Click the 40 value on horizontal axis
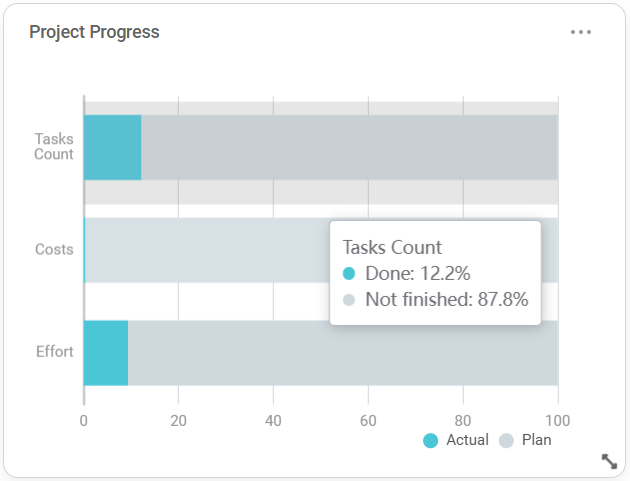This screenshot has width=630, height=481. [273, 420]
